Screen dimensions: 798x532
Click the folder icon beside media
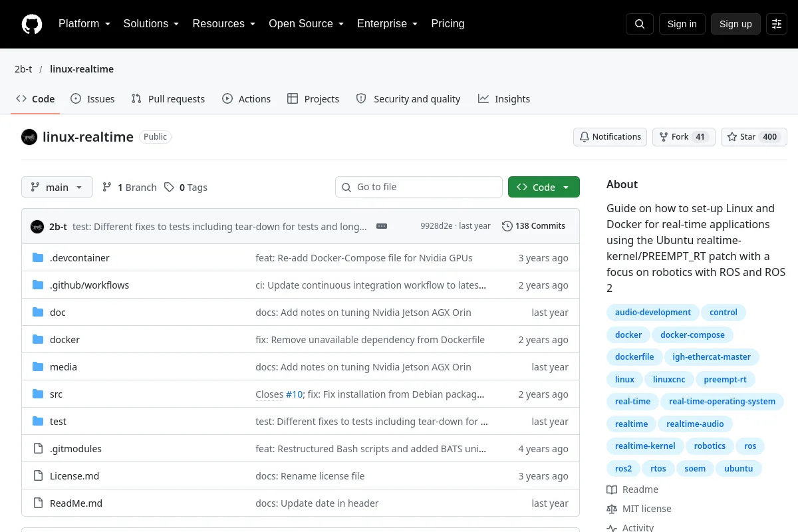coord(38,367)
